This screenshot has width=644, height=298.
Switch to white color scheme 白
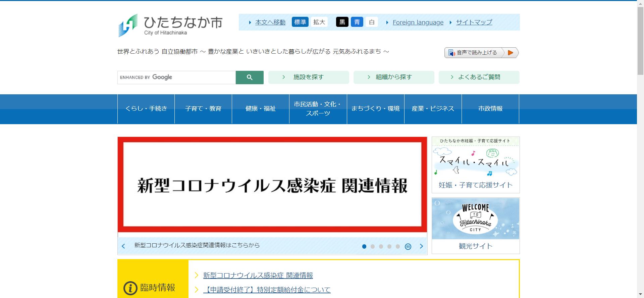click(372, 22)
